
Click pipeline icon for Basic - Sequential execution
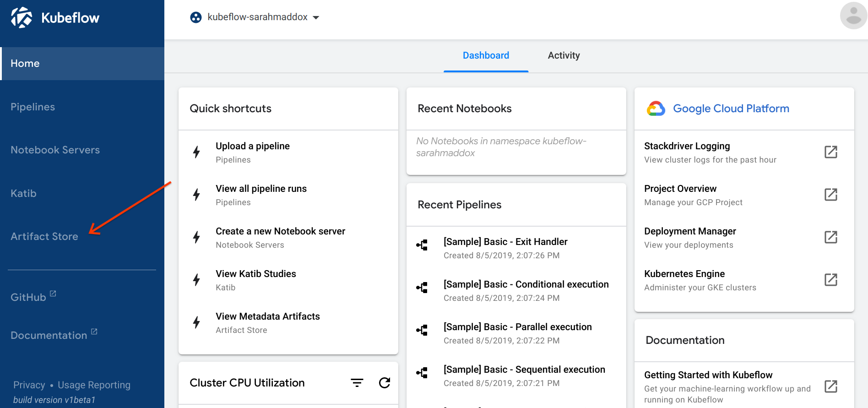(422, 373)
